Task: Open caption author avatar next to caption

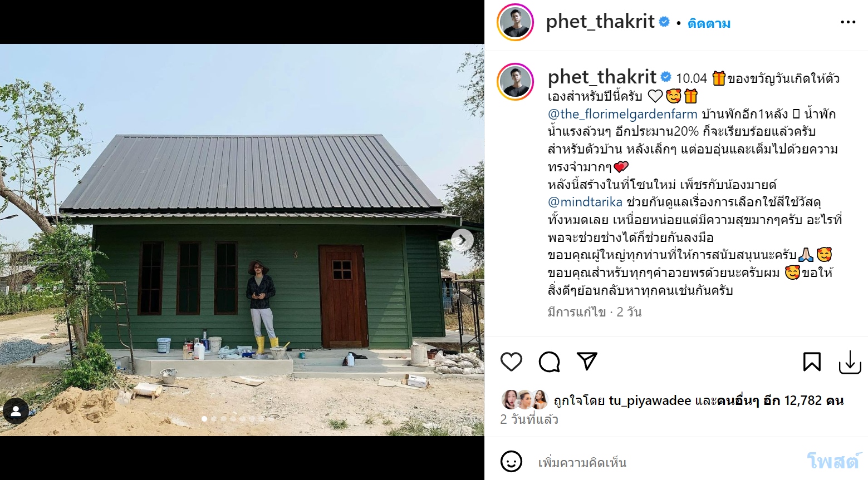Action: 515,82
